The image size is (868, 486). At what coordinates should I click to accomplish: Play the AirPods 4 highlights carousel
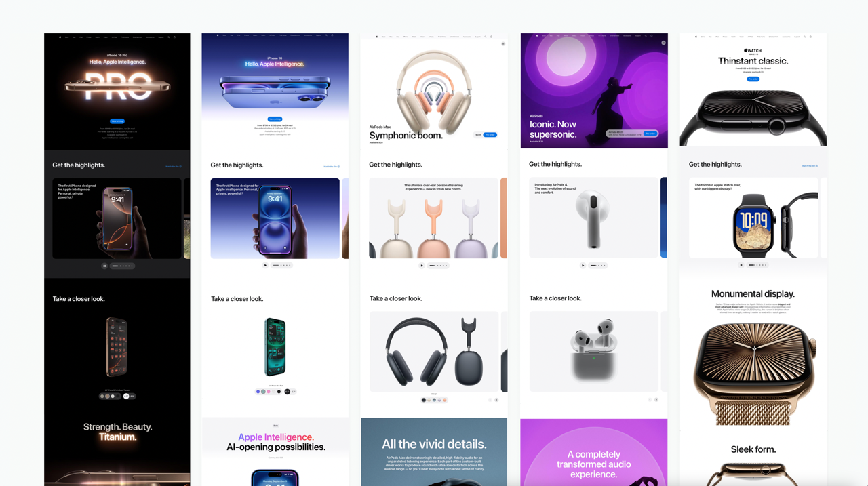tap(583, 265)
